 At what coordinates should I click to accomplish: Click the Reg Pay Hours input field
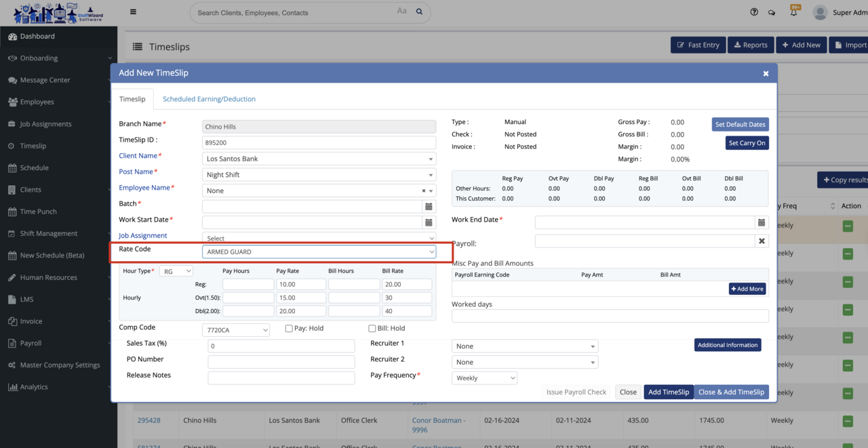click(248, 285)
